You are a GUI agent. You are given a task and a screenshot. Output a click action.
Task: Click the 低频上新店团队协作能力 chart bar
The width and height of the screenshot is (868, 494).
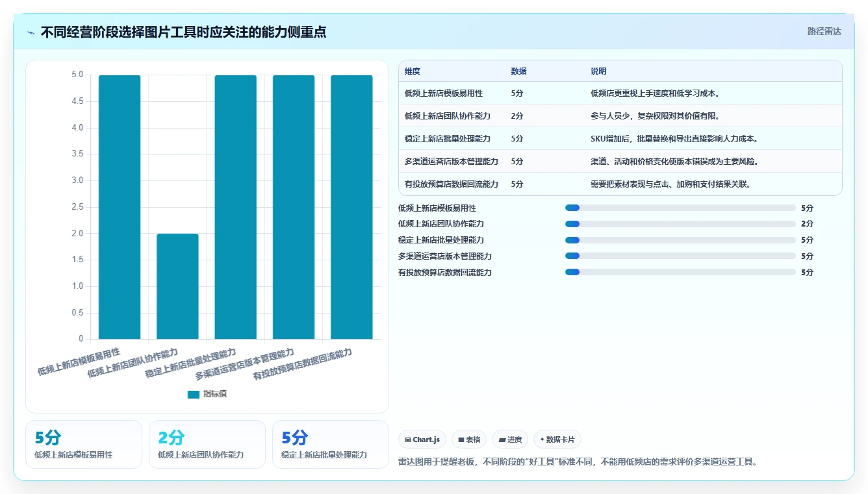pyautogui.click(x=177, y=286)
